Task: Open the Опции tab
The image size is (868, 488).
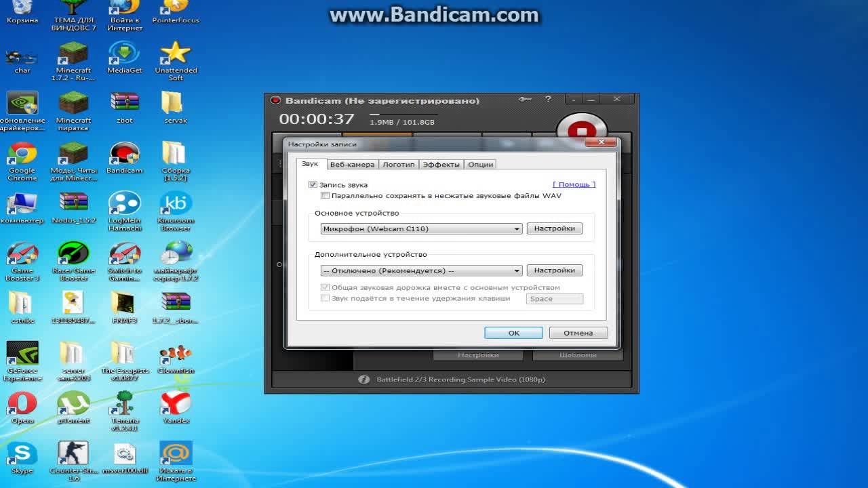Action: [x=481, y=165]
